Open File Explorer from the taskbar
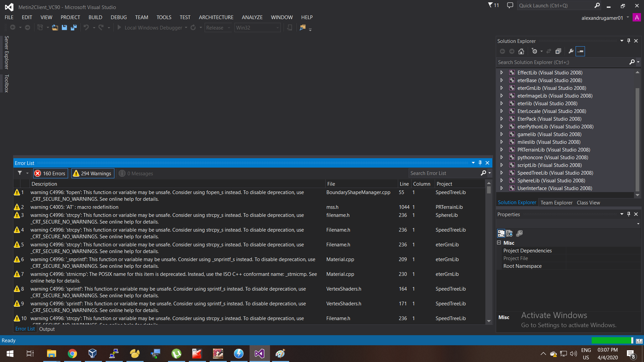 [x=51, y=354]
